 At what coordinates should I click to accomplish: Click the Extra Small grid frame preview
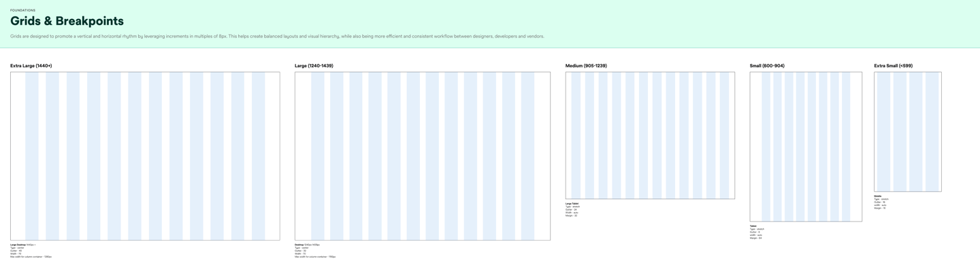pyautogui.click(x=908, y=132)
